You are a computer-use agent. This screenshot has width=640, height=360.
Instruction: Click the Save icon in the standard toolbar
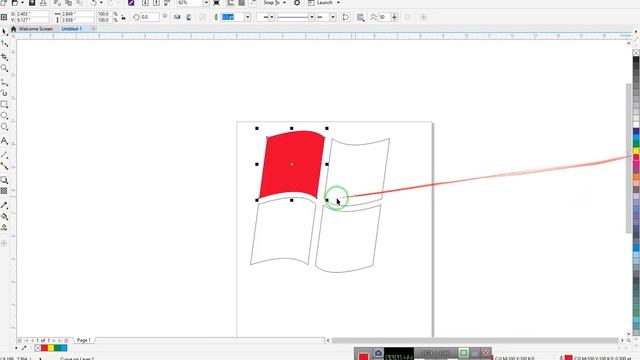(x=32, y=2)
